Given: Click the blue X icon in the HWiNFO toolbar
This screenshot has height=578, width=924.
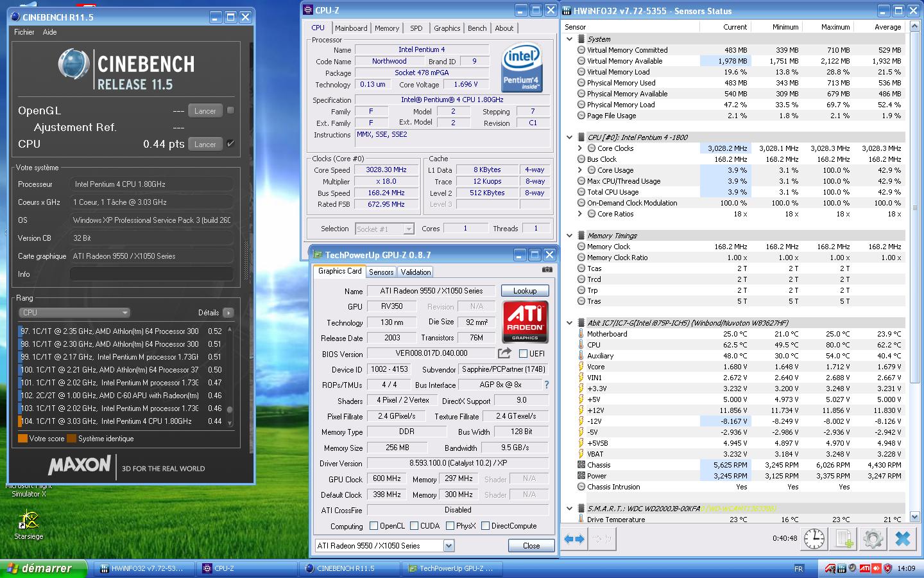Looking at the screenshot, I should [x=902, y=539].
